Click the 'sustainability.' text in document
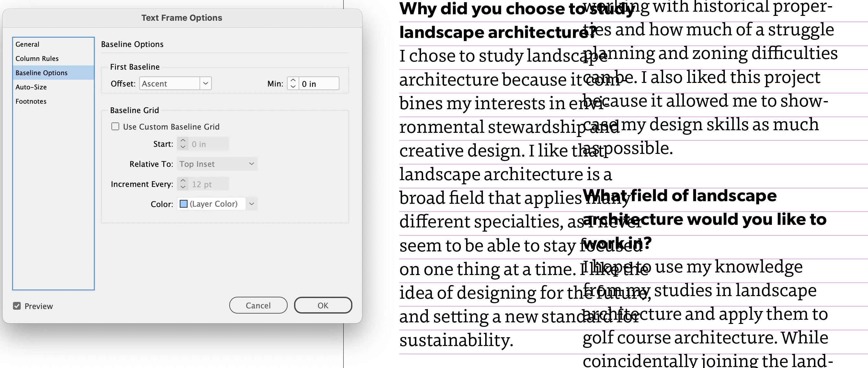 456,340
